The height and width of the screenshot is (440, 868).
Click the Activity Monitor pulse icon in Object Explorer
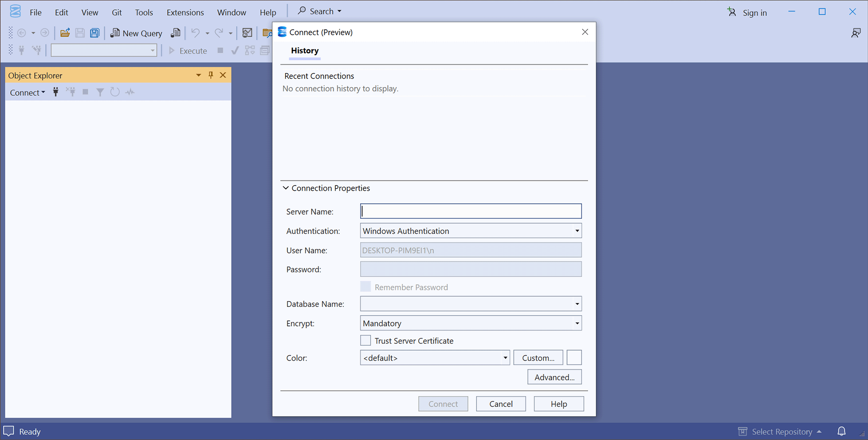[x=130, y=92]
